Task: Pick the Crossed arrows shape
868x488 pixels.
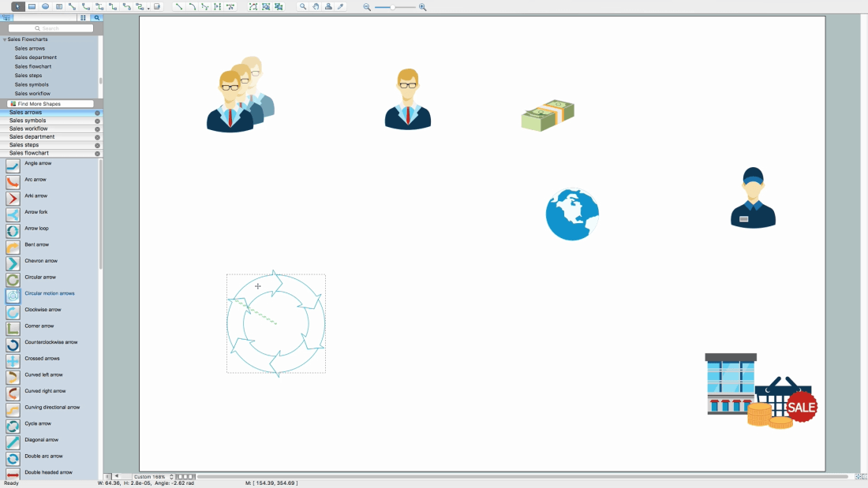Action: click(x=13, y=361)
